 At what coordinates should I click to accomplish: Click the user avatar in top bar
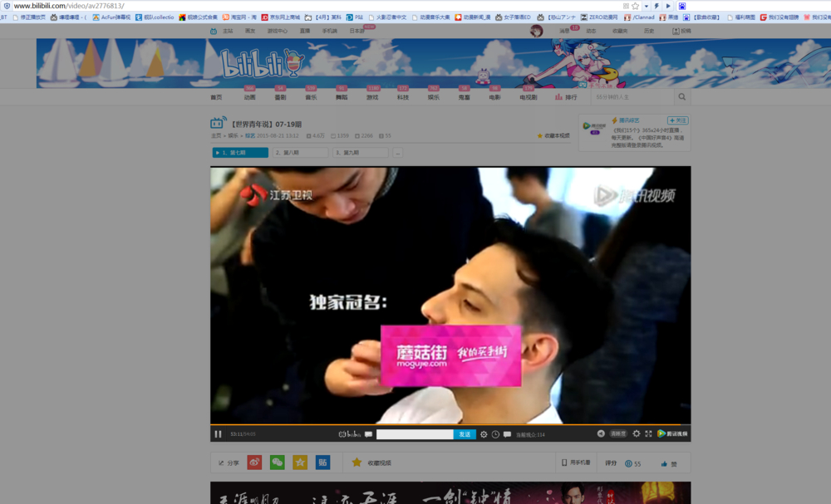click(536, 31)
